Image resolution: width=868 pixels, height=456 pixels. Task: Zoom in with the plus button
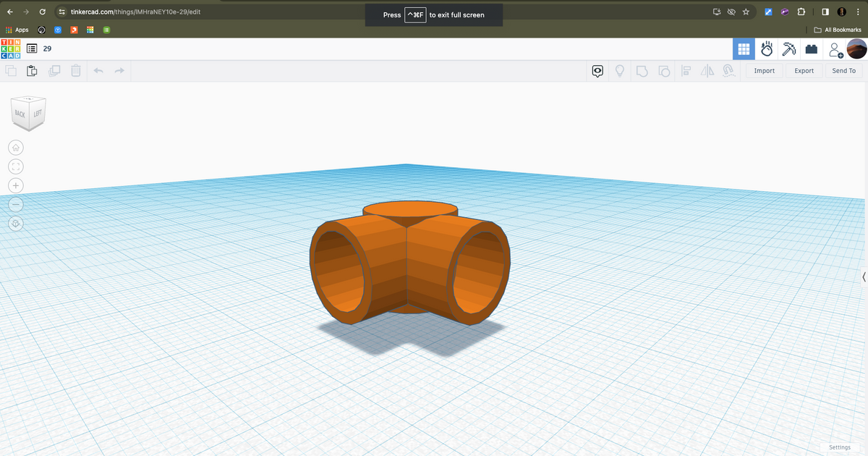16,185
